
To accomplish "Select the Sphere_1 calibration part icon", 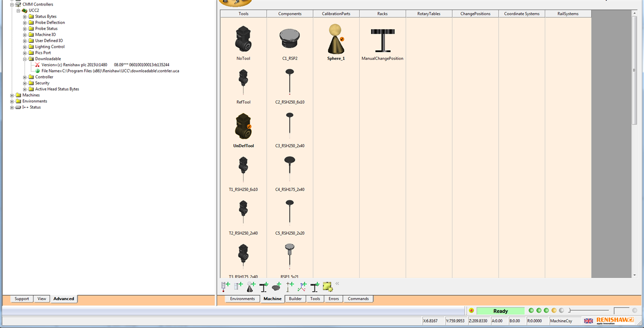I will (336, 39).
